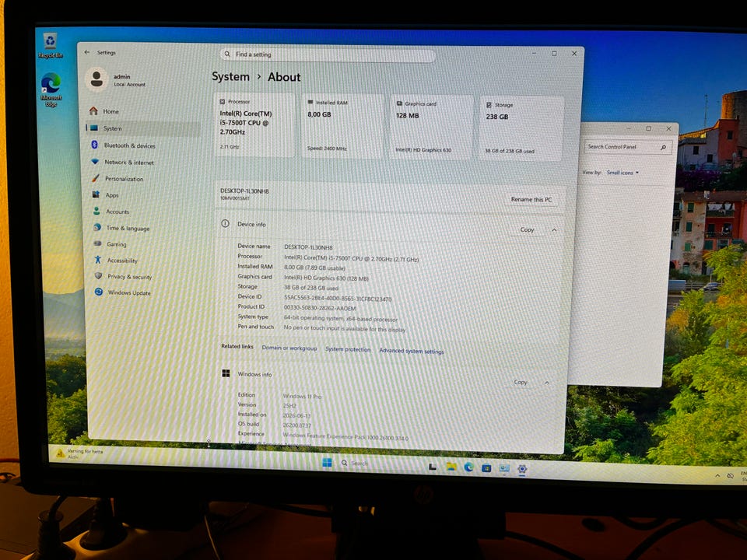Open the View by Small icons dropdown

(622, 173)
